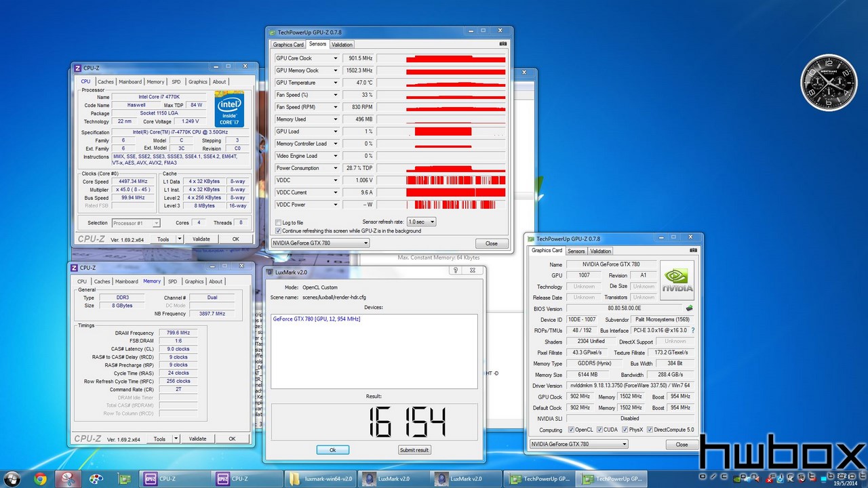Open Validation tab in GPU-Z Sensors window

coord(342,45)
